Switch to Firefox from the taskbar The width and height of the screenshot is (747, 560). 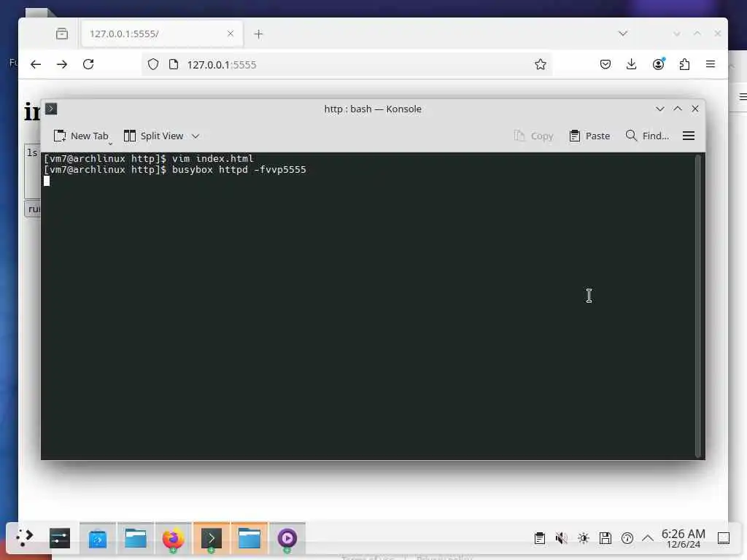click(x=174, y=538)
